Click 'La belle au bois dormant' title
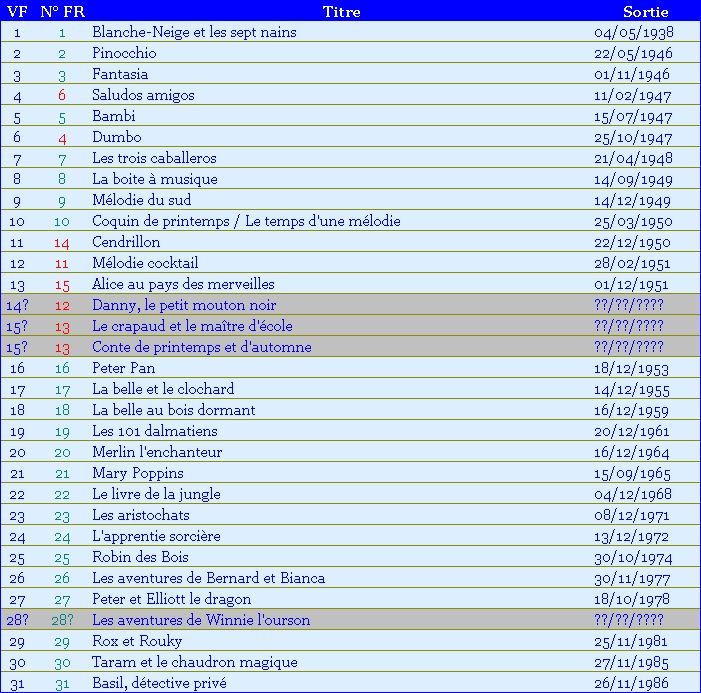 pyautogui.click(x=174, y=410)
